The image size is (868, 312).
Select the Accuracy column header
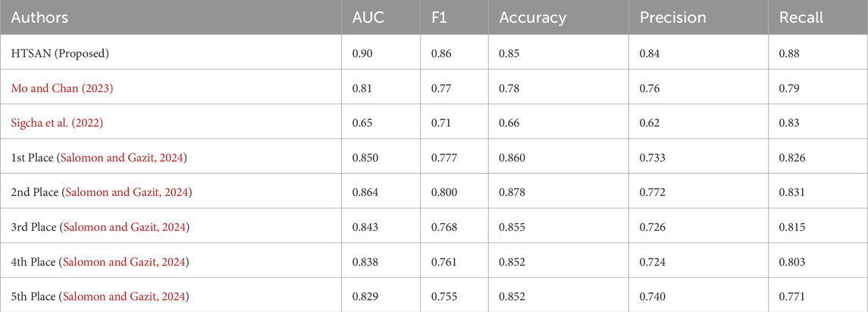click(x=532, y=17)
